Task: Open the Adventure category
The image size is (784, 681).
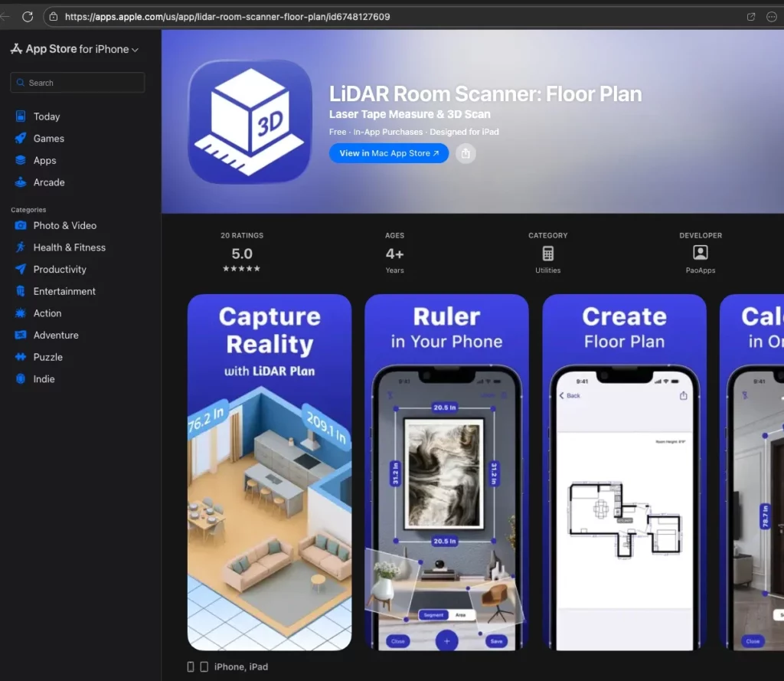Action: (57, 335)
